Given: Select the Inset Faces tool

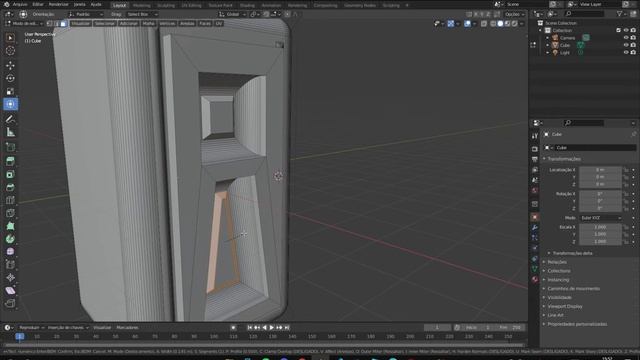Looking at the screenshot, I should pyautogui.click(x=10, y=174).
